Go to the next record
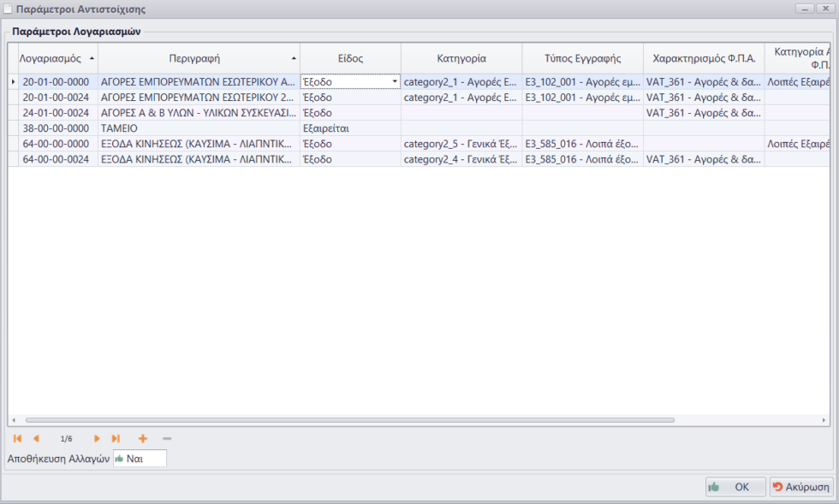This screenshot has width=839, height=504. [97, 438]
